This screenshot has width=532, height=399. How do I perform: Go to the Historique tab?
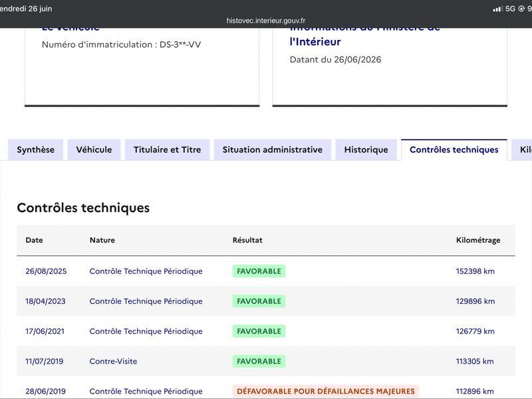366,150
